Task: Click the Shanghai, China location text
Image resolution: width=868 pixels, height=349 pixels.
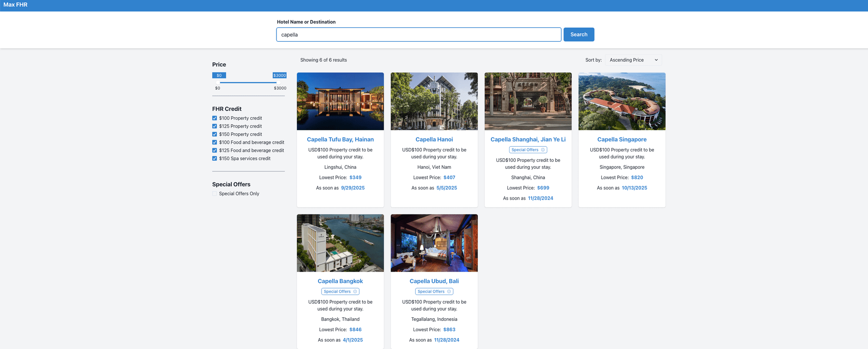Action: click(x=528, y=178)
